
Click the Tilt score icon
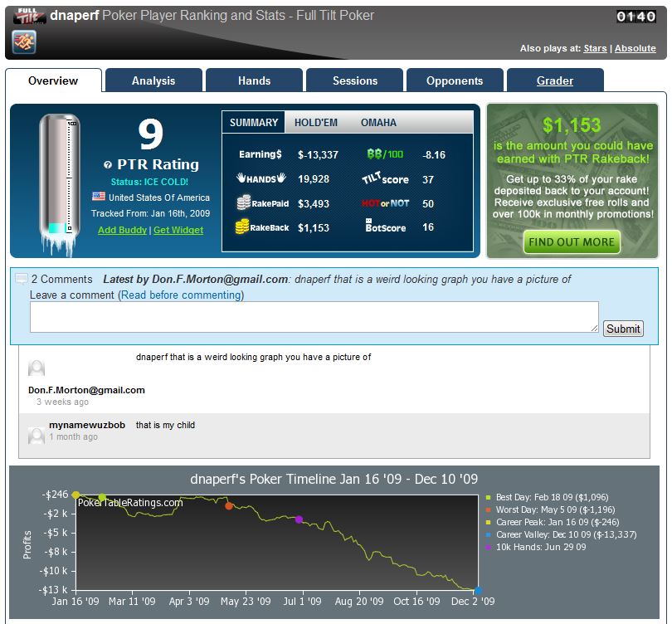(x=385, y=178)
